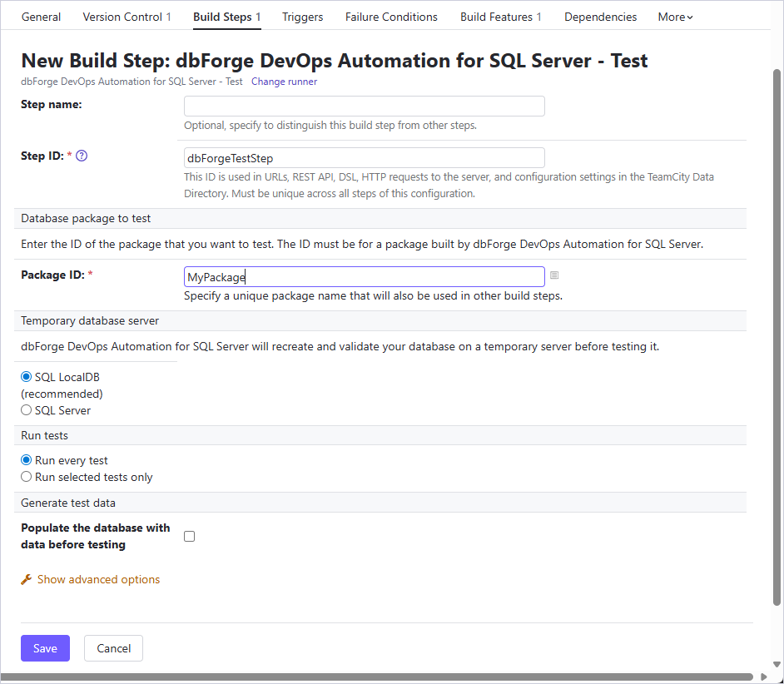Open the Step ID help icon
Image resolution: width=784 pixels, height=684 pixels.
[x=82, y=156]
